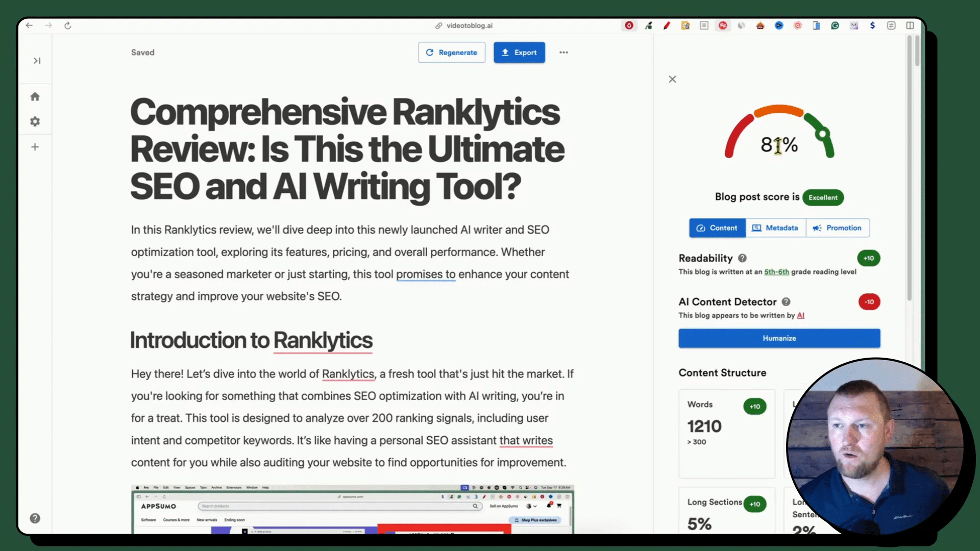Open the browser controls sliders icon
Image resolution: width=980 pixels, height=551 pixels.
(891, 26)
